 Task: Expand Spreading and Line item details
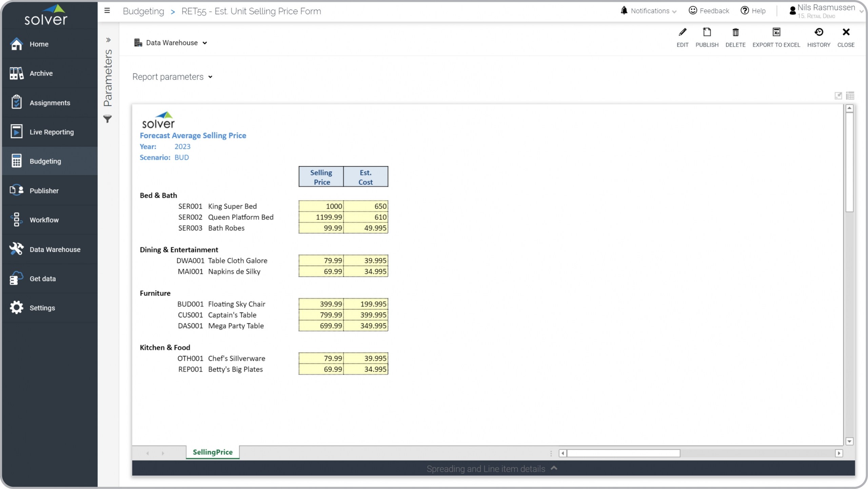pyautogui.click(x=492, y=469)
